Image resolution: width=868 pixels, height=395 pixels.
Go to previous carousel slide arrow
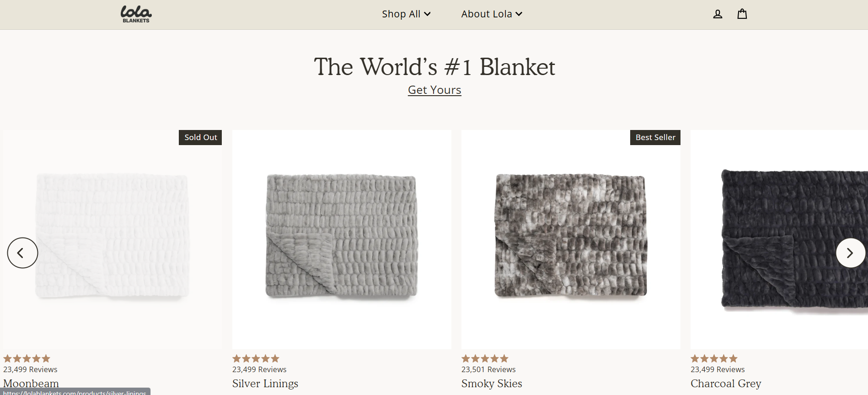22,253
